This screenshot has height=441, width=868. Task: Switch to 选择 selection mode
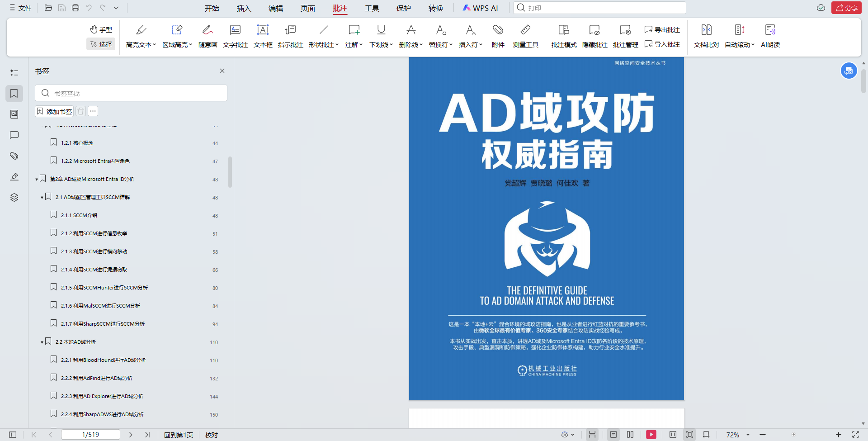(101, 44)
